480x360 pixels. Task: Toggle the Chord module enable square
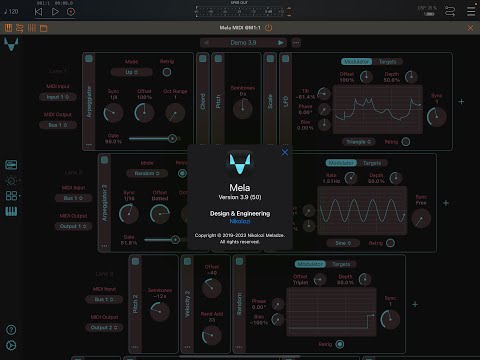pyautogui.click(x=202, y=59)
